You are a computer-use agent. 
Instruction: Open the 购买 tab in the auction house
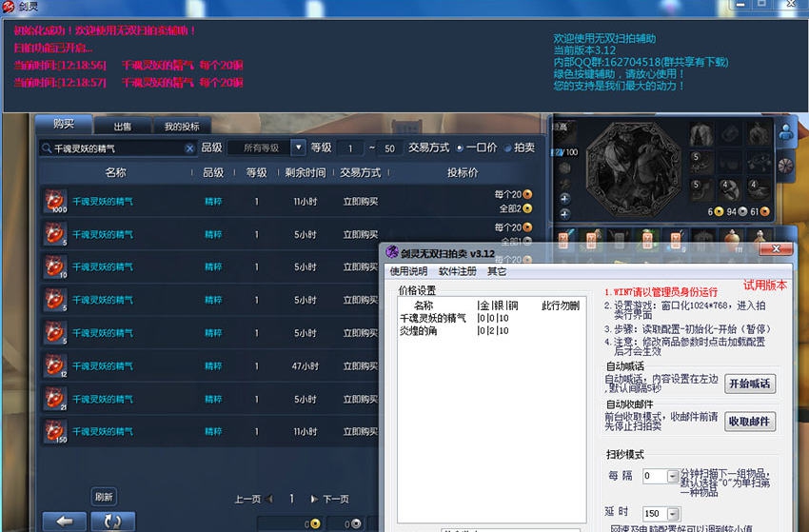64,125
